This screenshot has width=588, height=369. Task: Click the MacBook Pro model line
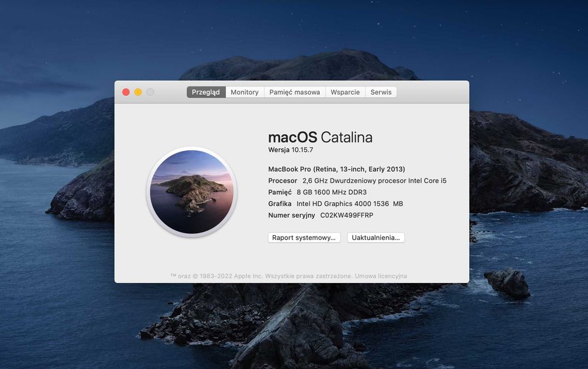[336, 169]
